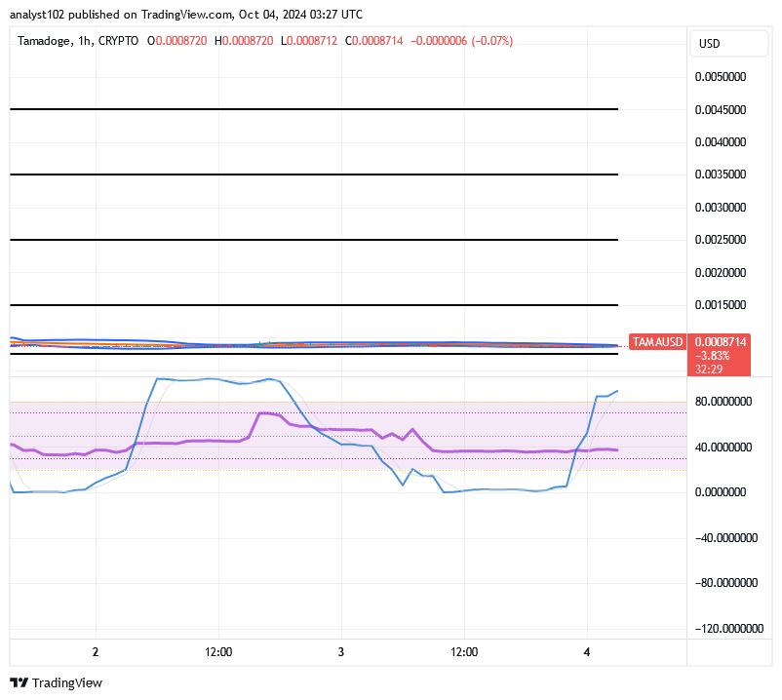Click the TAMAUSD red price label

pos(657,342)
